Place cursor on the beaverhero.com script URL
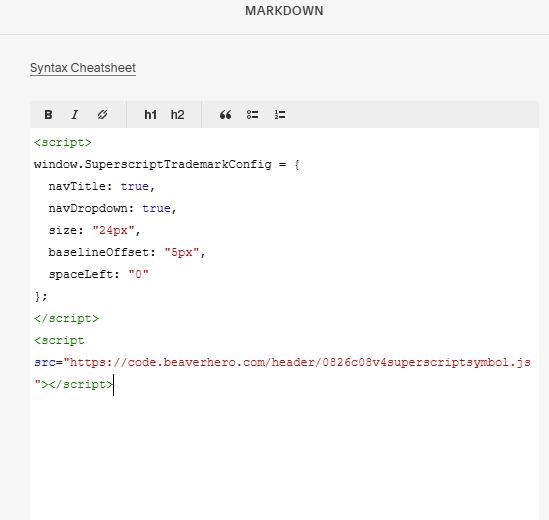 coord(300,362)
